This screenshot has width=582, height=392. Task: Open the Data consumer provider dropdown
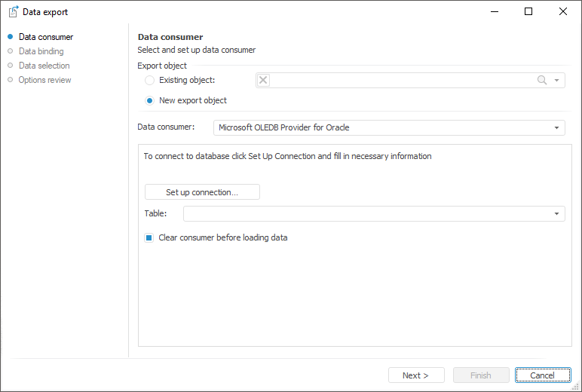click(x=556, y=127)
